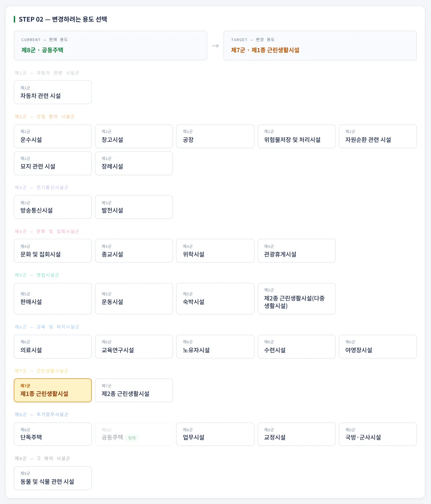The width and height of the screenshot is (431, 504).
Task: Pick the 수련시설 card
Action: (296, 347)
